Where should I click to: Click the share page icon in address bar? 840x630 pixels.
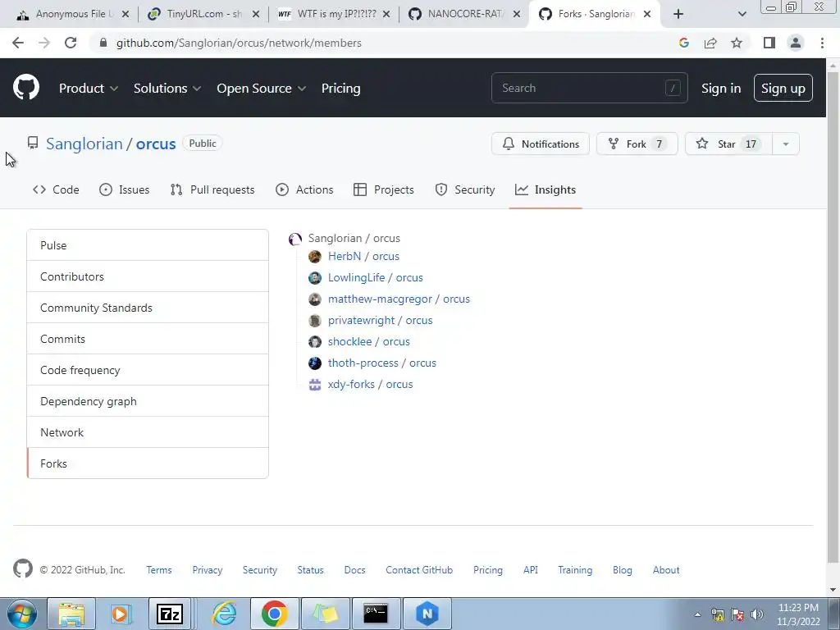point(710,43)
